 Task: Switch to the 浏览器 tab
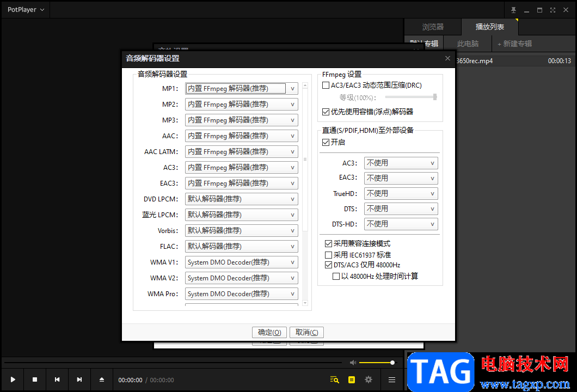coord(433,27)
